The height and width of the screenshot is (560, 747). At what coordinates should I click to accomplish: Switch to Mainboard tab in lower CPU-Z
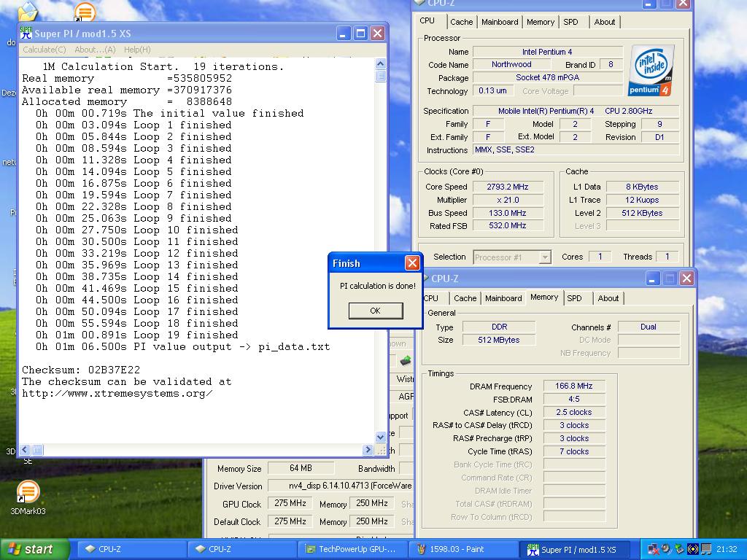503,298
